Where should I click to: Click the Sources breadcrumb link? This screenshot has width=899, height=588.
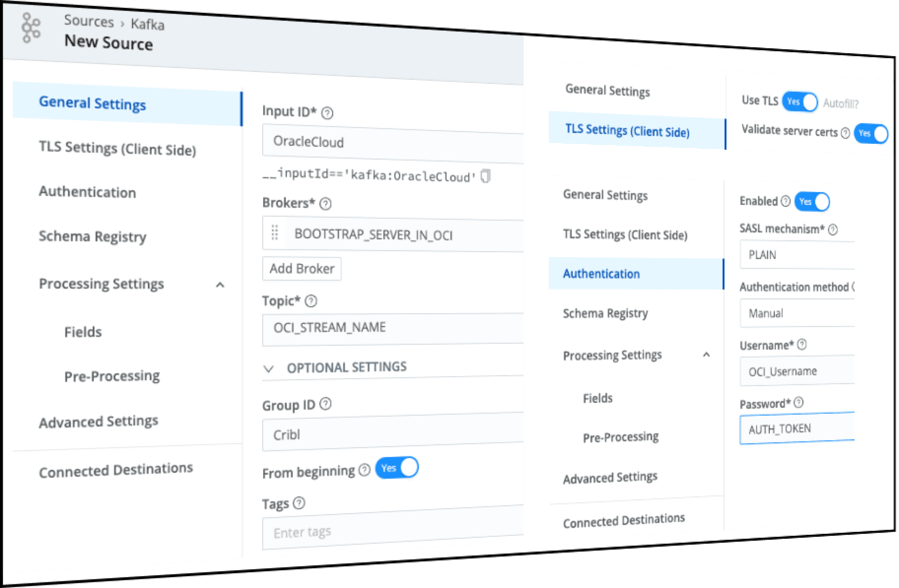tap(89, 21)
